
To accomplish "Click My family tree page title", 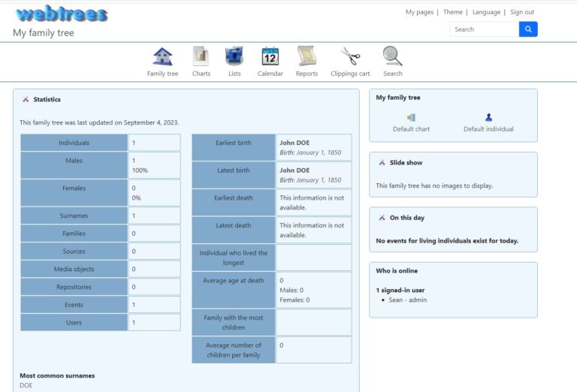I will click(44, 33).
